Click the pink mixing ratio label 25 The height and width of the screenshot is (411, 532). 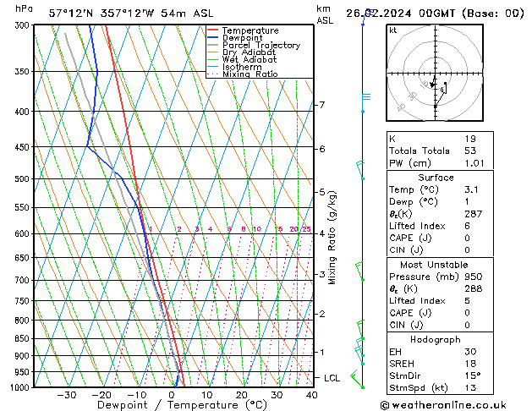[x=307, y=229]
